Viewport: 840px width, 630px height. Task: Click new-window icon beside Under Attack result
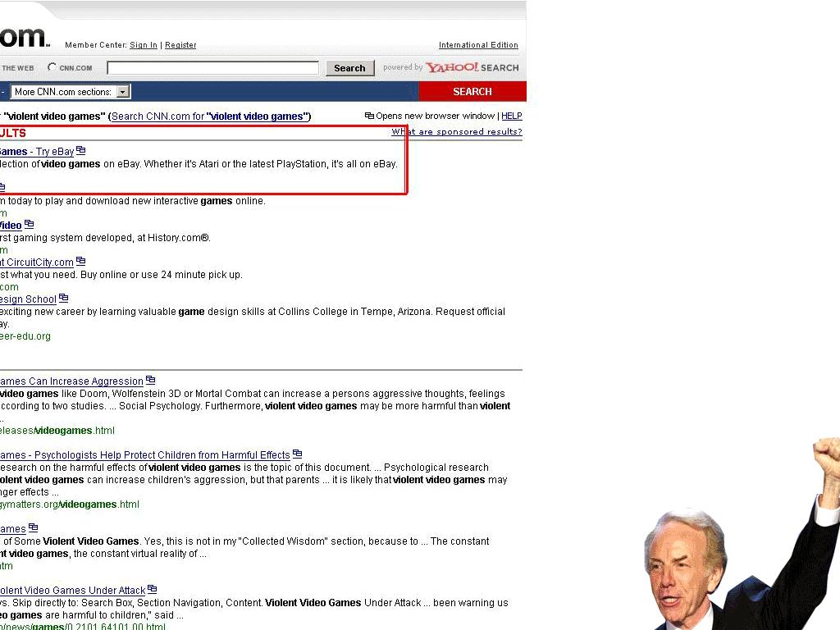click(152, 589)
